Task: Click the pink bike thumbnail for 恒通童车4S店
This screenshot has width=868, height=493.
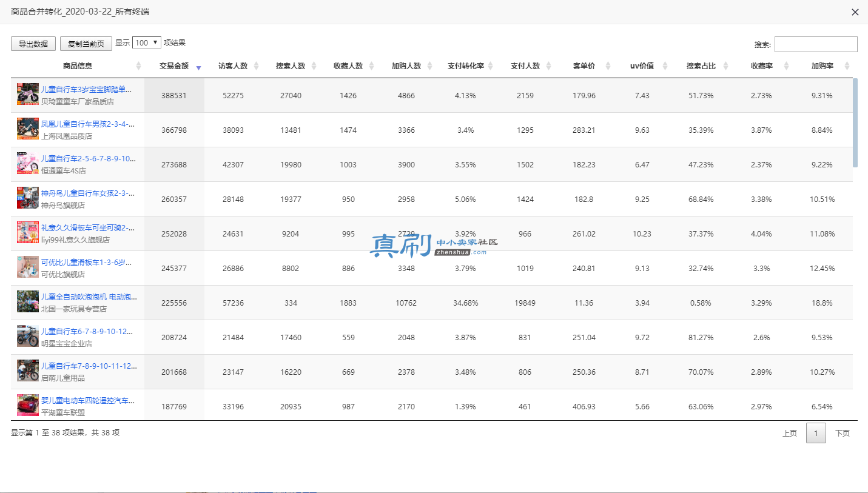Action: (x=28, y=163)
